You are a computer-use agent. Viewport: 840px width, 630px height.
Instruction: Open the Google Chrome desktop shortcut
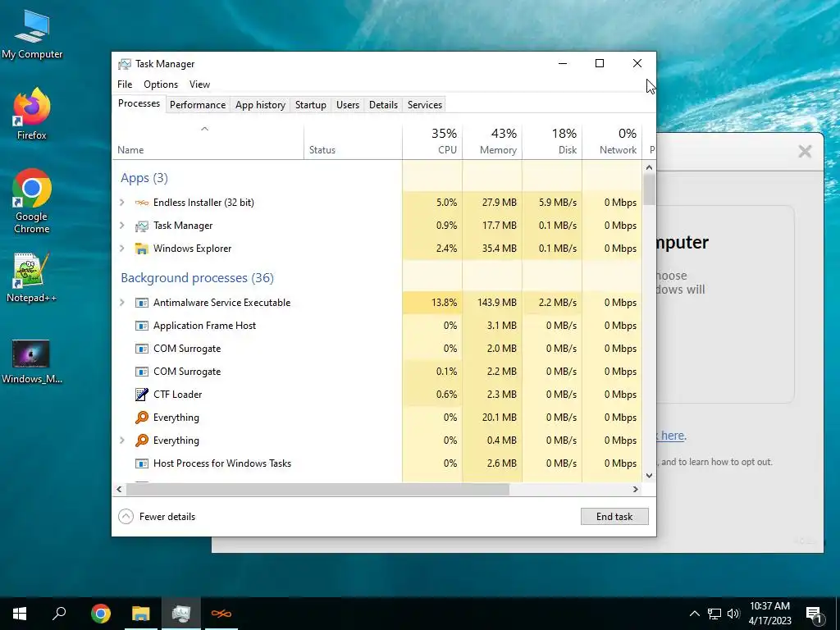[32, 201]
